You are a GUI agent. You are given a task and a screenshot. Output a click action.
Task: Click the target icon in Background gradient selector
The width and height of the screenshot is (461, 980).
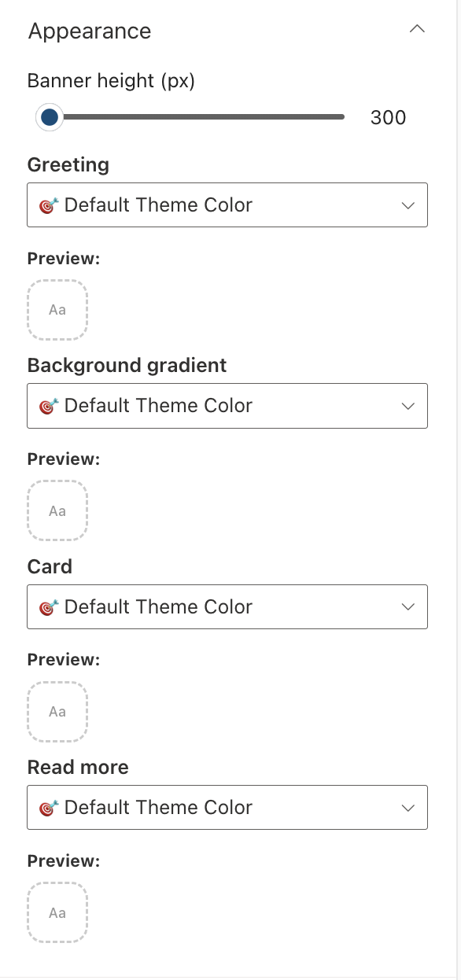coord(49,405)
